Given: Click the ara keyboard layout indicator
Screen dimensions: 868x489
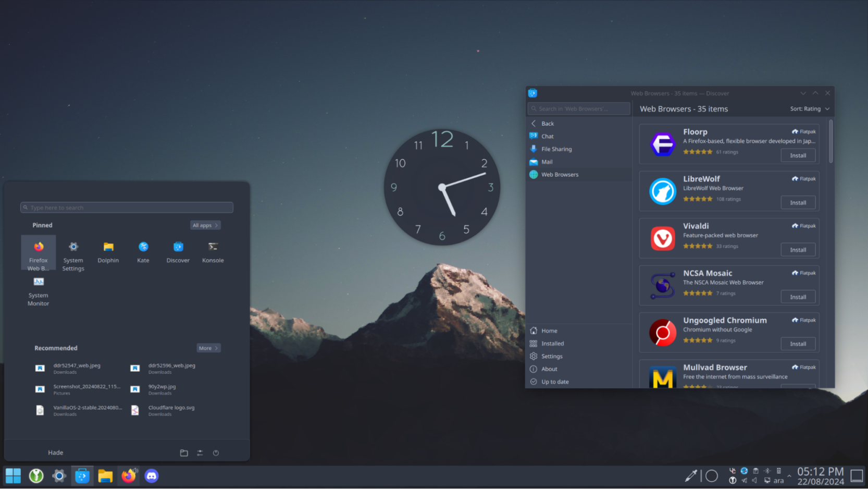Looking at the screenshot, I should pyautogui.click(x=778, y=481).
